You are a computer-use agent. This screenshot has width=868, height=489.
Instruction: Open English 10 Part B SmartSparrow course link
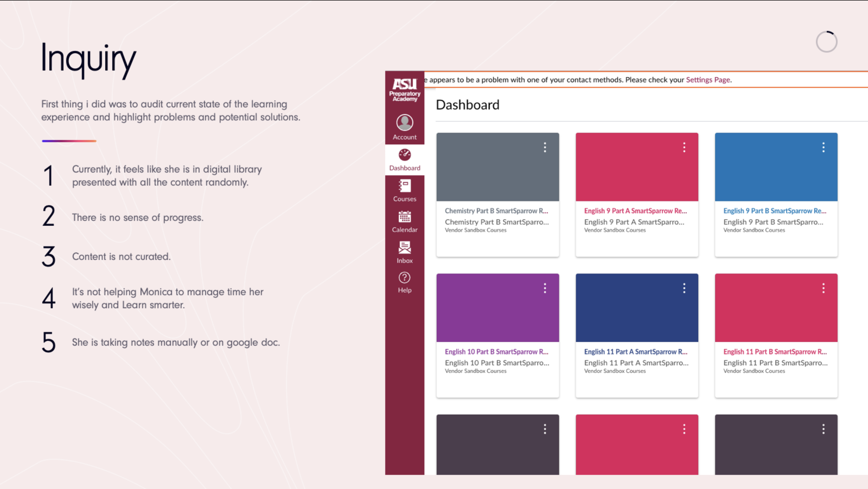point(496,352)
